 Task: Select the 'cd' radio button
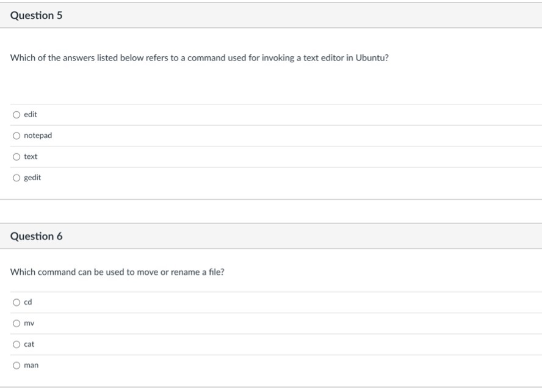coord(16,302)
